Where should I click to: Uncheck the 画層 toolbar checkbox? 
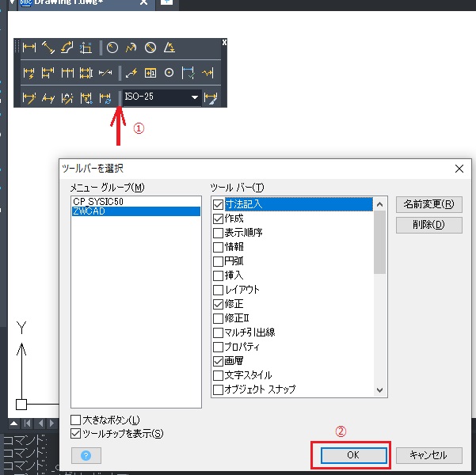[x=218, y=361]
